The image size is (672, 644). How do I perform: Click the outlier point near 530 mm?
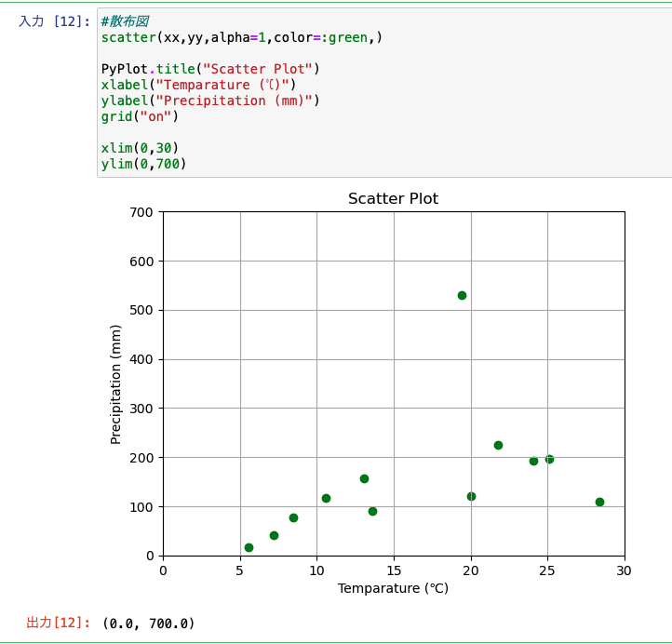click(462, 295)
